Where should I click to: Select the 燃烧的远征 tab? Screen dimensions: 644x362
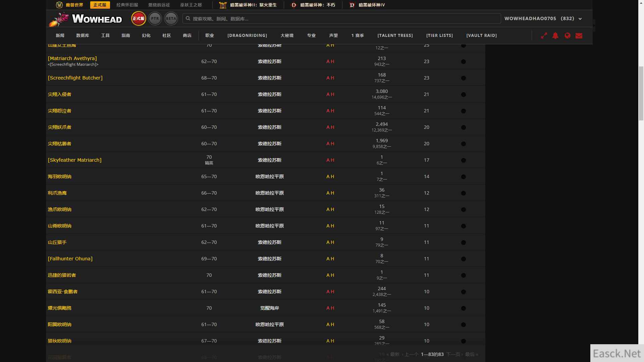(159, 5)
